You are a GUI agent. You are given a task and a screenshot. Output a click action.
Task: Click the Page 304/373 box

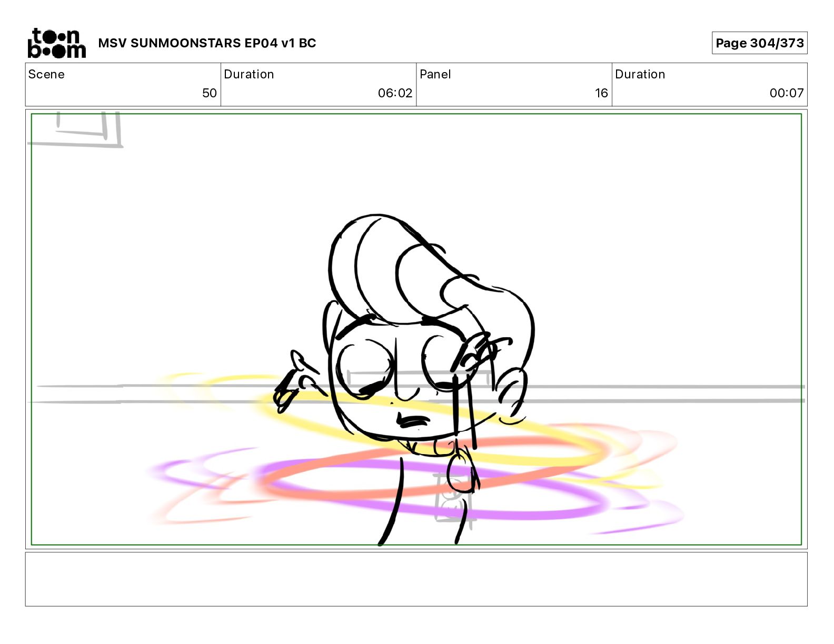[x=759, y=43]
